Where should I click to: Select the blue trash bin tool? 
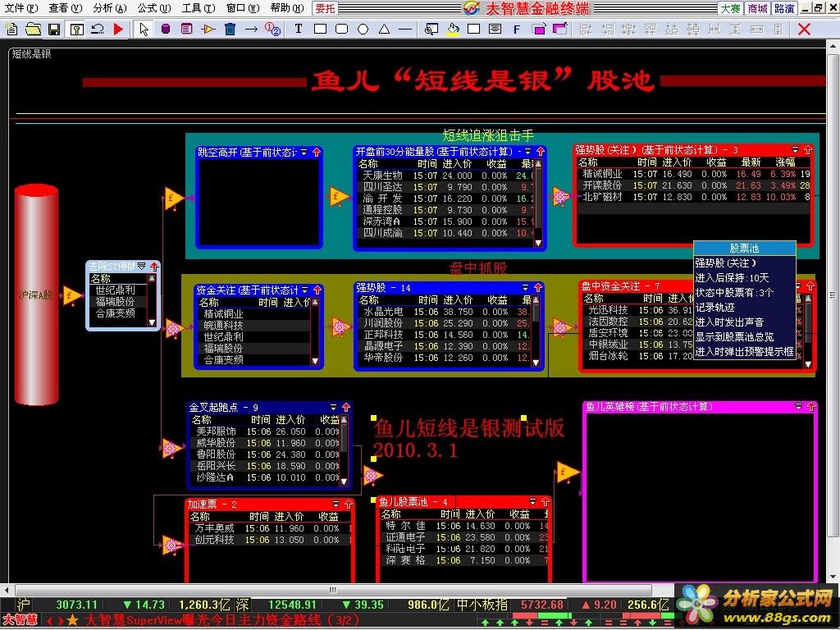coord(230,29)
